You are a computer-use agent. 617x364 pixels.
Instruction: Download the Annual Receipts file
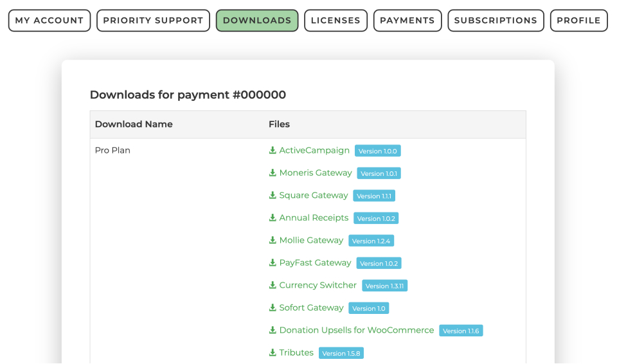pyautogui.click(x=314, y=218)
